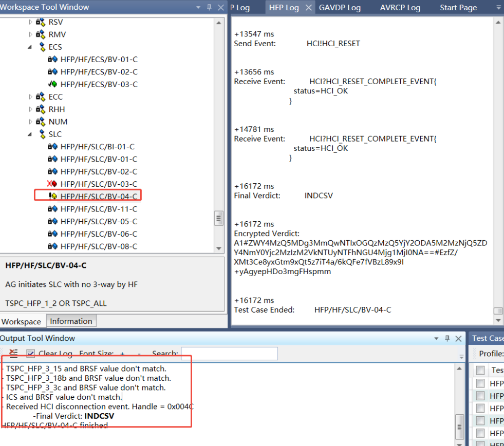The width and height of the screenshot is (504, 446).
Task: Expand the RMV tree node
Action: pos(30,34)
